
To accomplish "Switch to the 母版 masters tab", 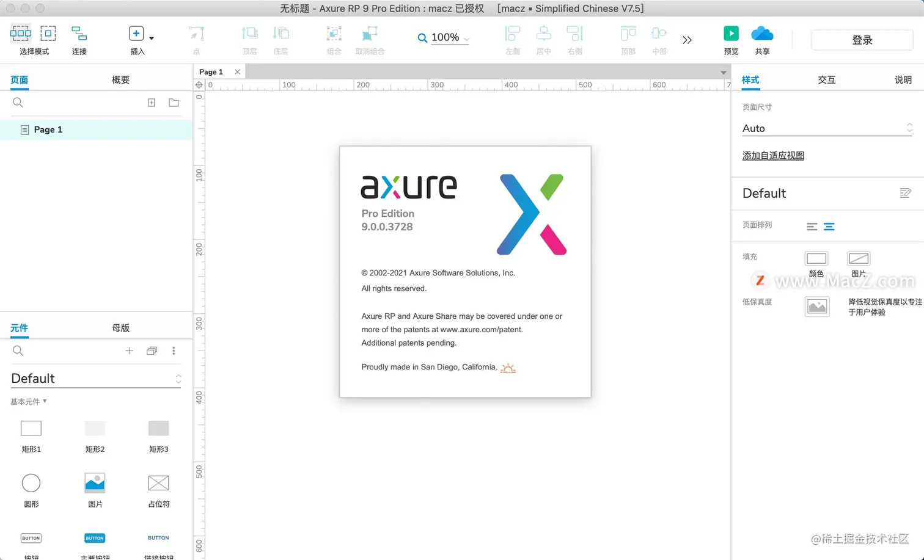I will (120, 328).
